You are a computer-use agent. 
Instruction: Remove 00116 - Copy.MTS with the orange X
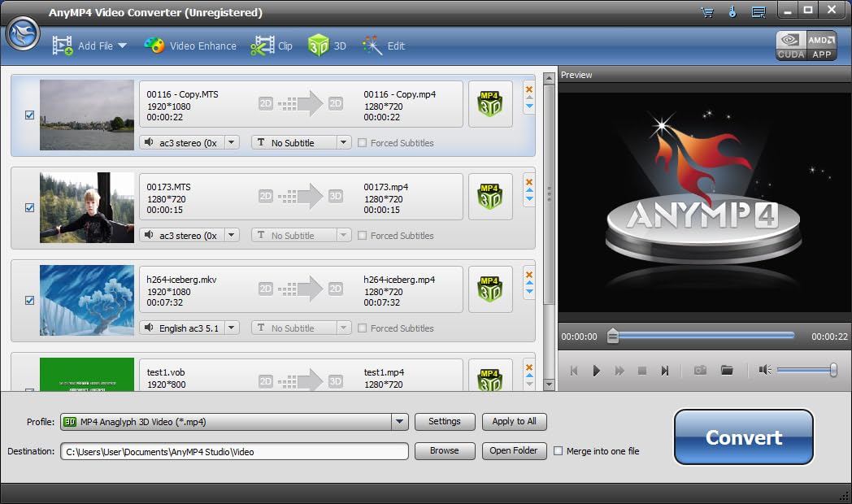pyautogui.click(x=529, y=89)
